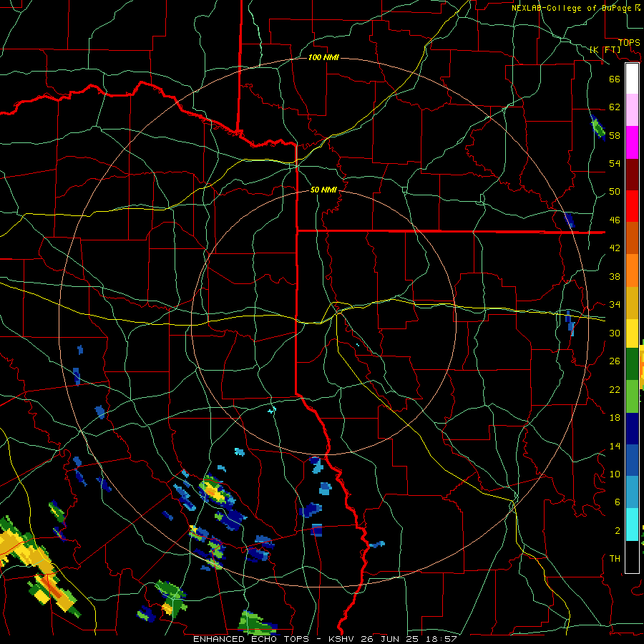Click the "18:57" timestamp
The height and width of the screenshot is (644, 644).
[441, 639]
